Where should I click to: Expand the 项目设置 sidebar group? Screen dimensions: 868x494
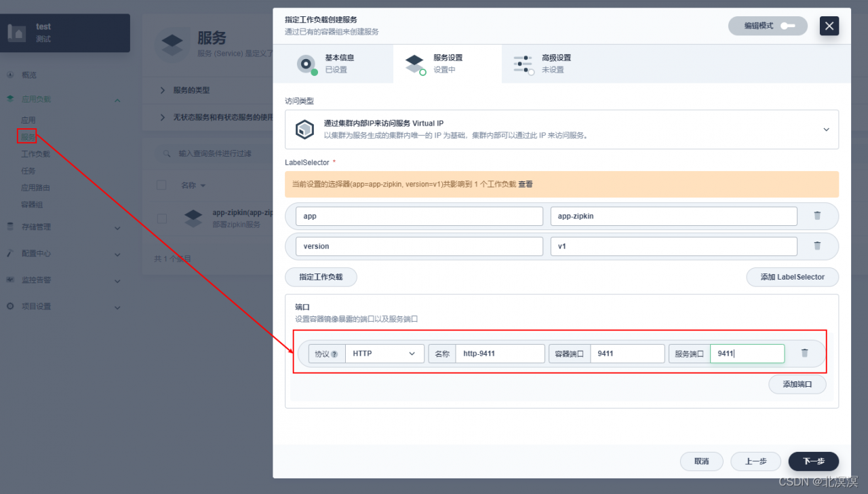click(x=117, y=307)
